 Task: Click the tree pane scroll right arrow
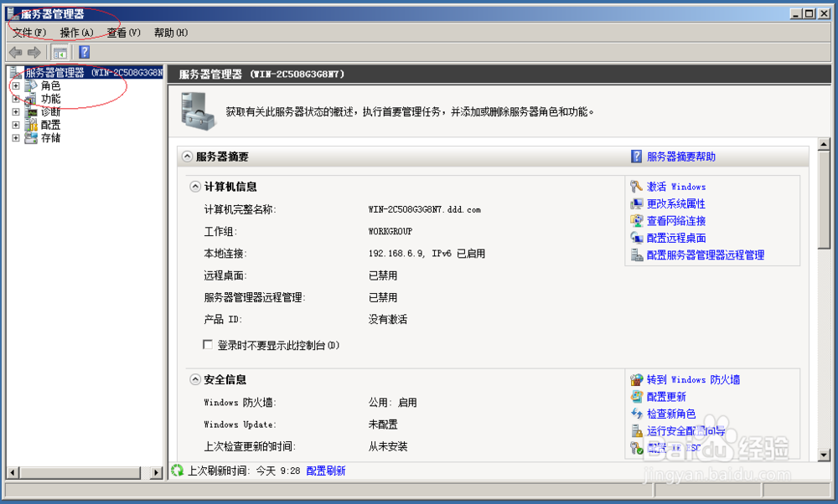pos(157,472)
